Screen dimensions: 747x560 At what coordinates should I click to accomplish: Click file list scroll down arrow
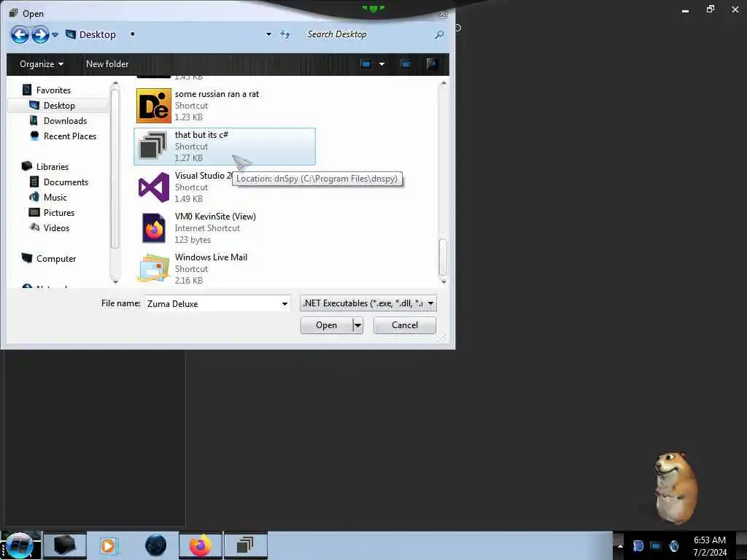point(444,282)
